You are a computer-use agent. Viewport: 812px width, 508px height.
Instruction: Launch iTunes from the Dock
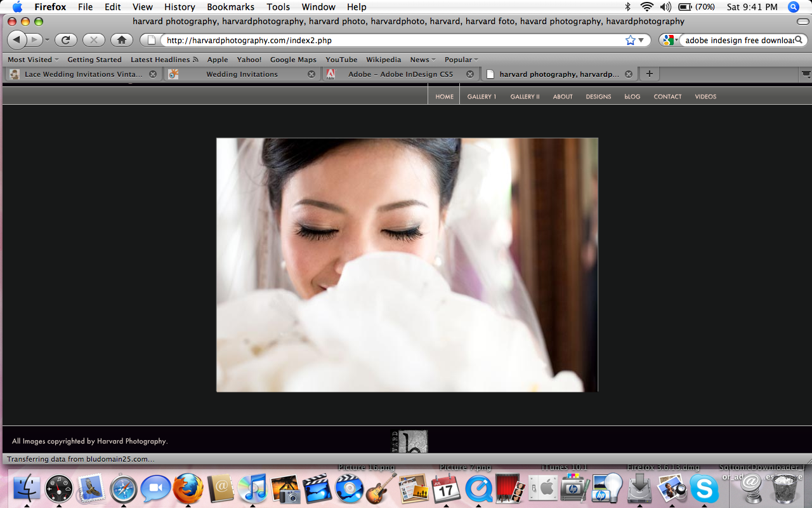pyautogui.click(x=253, y=490)
